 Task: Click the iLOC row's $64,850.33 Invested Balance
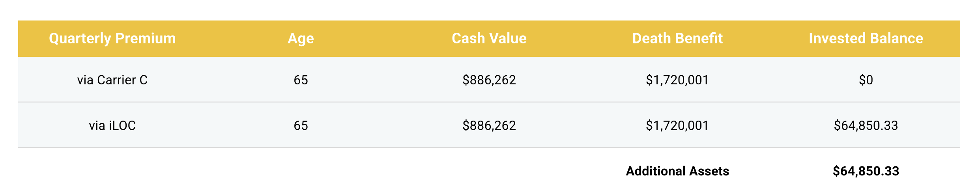click(x=866, y=126)
